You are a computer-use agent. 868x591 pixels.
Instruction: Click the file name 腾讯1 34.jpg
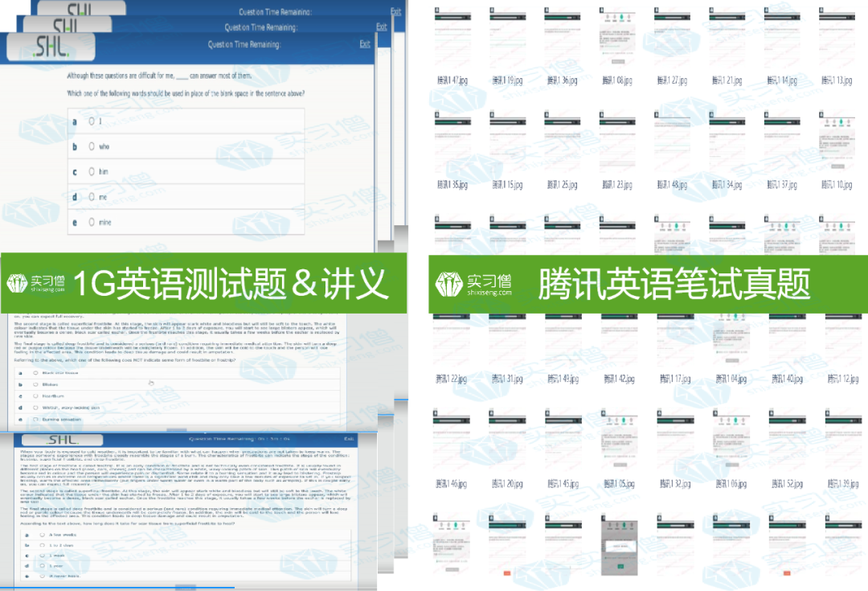pos(727,184)
